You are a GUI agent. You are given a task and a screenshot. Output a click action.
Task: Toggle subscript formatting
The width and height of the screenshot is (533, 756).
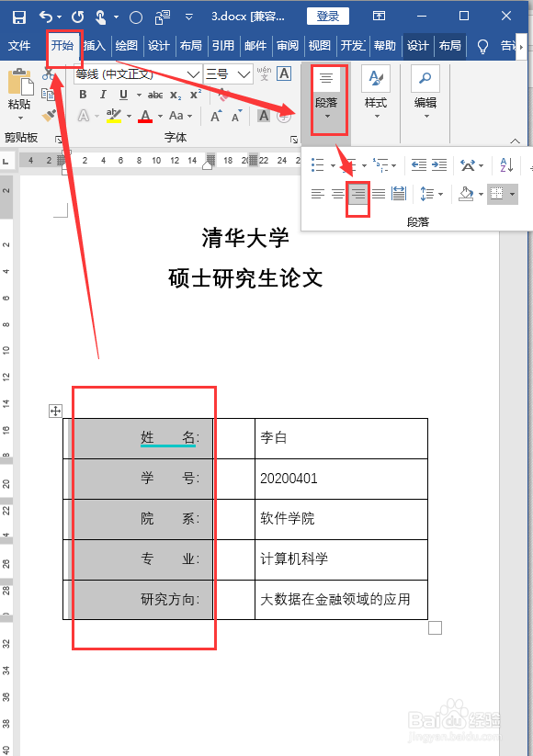pyautogui.click(x=176, y=95)
